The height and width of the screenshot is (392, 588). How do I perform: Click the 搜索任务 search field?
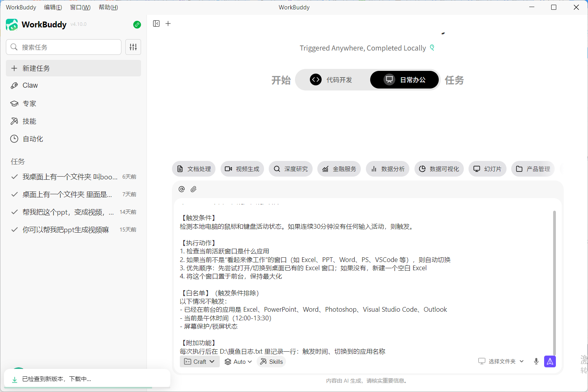pyautogui.click(x=63, y=47)
